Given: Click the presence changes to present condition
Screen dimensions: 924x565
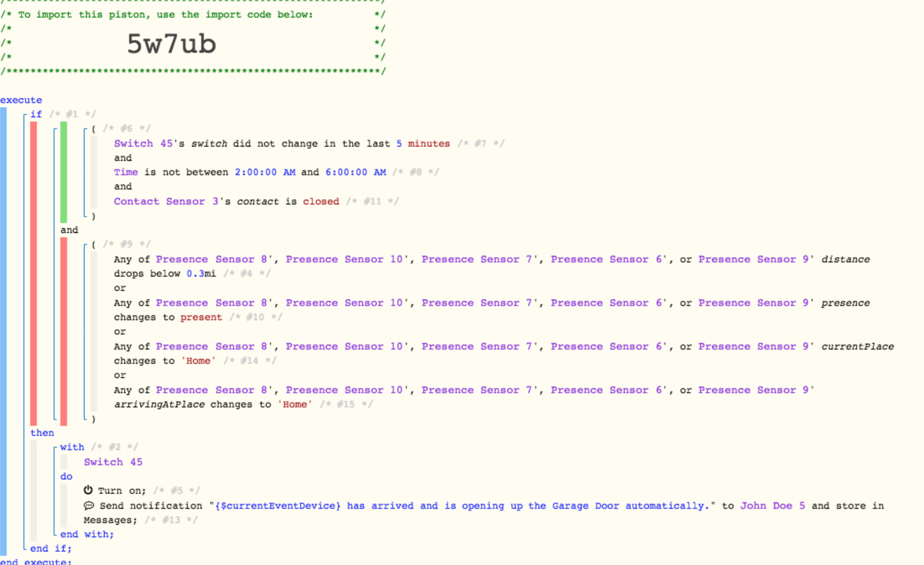Looking at the screenshot, I should pos(491,310).
